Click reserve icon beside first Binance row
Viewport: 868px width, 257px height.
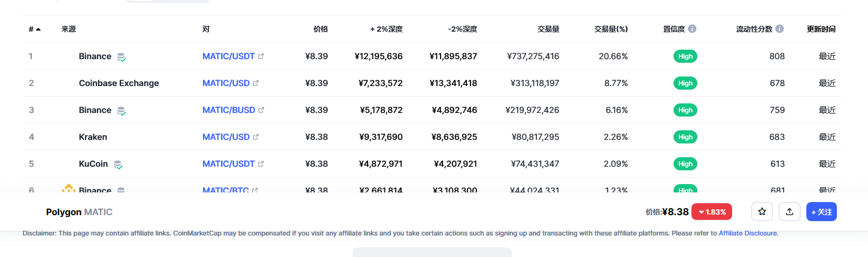pyautogui.click(x=122, y=57)
